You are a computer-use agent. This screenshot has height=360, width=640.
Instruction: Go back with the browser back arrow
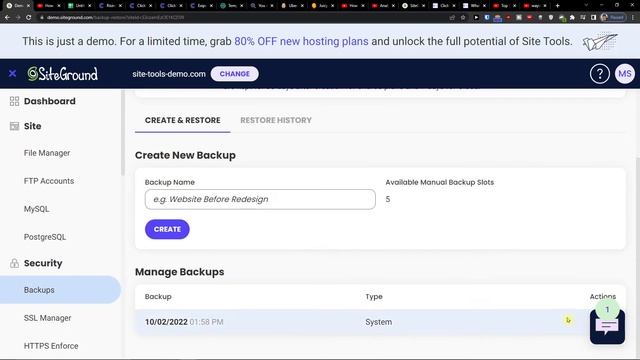point(7,18)
